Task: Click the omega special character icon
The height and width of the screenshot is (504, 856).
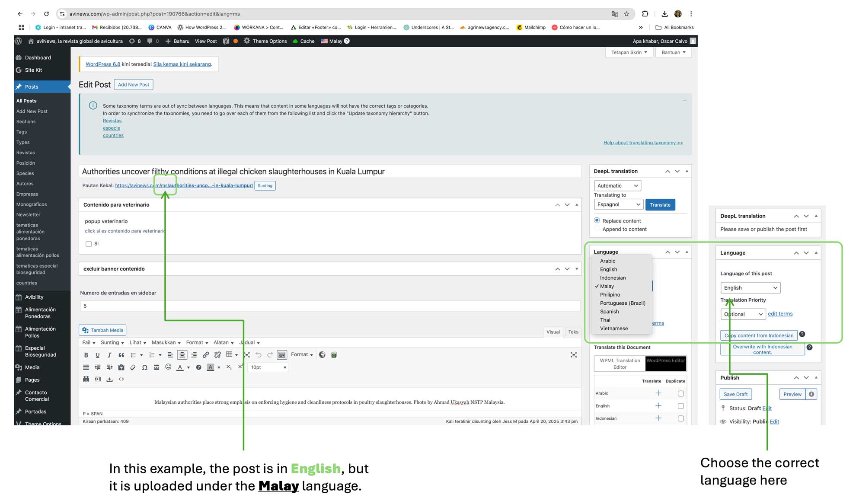Action: point(144,367)
